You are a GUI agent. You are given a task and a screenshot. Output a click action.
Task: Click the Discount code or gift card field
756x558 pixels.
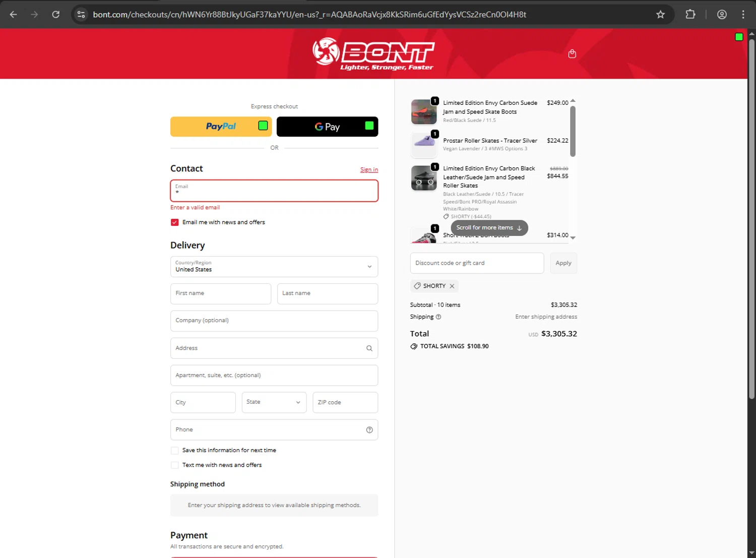point(477,263)
